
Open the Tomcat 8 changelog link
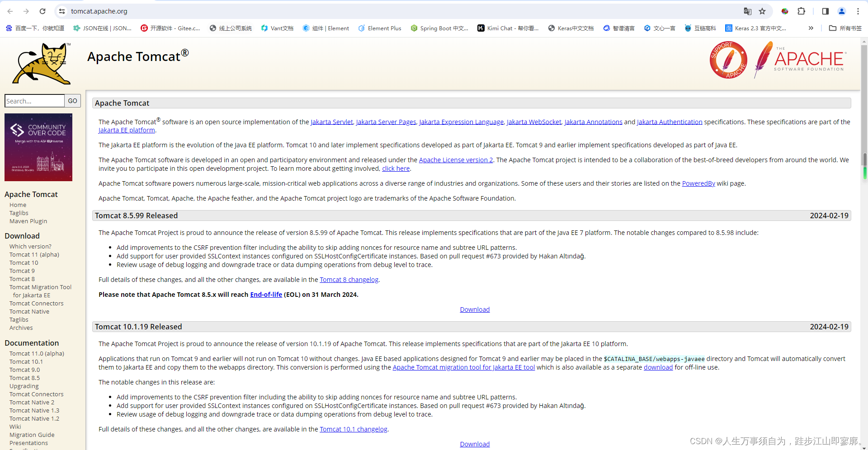[x=349, y=280]
